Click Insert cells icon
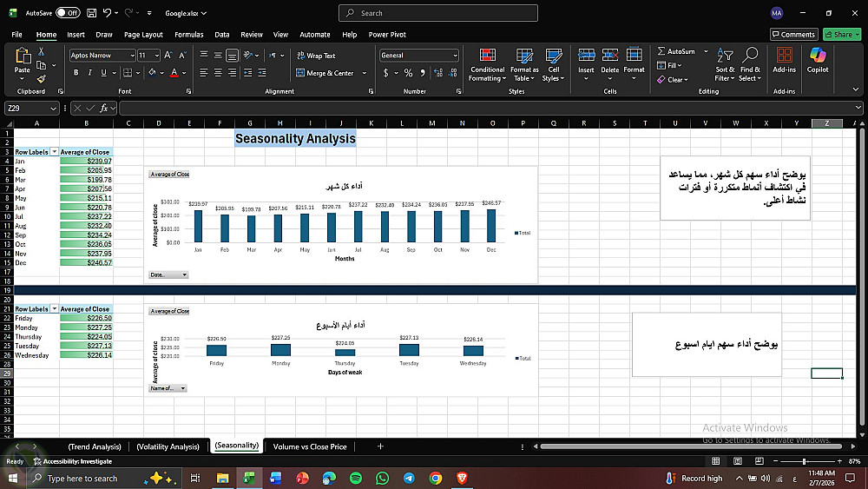The image size is (868, 489). [586, 55]
